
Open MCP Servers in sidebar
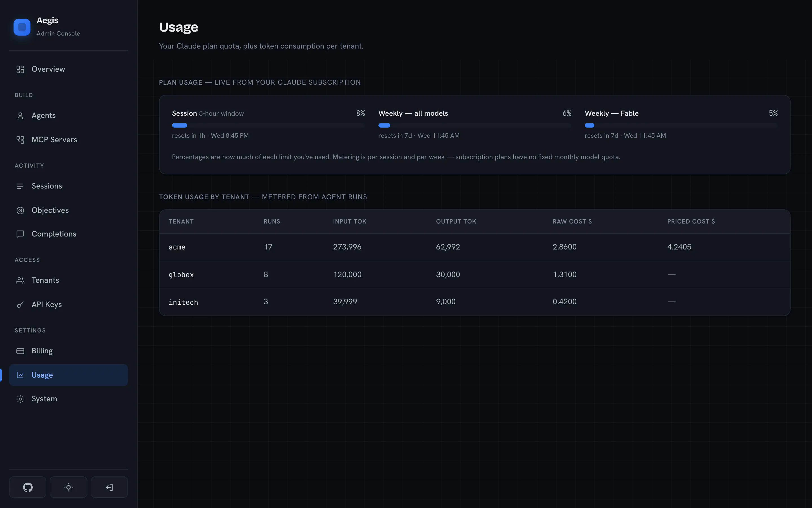69,140
